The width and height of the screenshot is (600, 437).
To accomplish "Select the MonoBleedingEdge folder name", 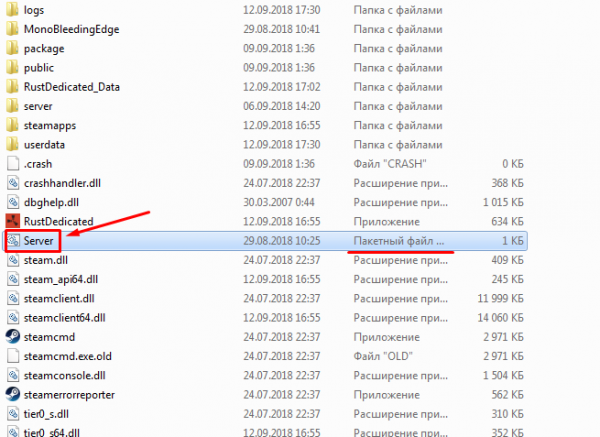I will tap(72, 29).
